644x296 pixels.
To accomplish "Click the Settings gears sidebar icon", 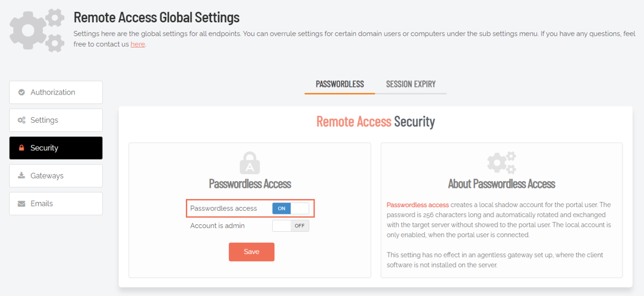I will (x=22, y=120).
